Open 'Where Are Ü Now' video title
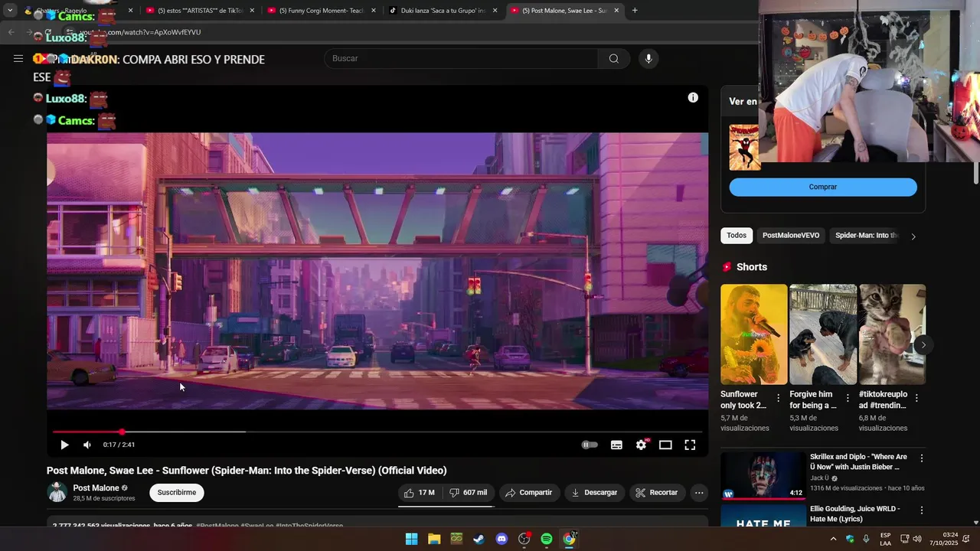This screenshot has width=980, height=551. pyautogui.click(x=859, y=462)
